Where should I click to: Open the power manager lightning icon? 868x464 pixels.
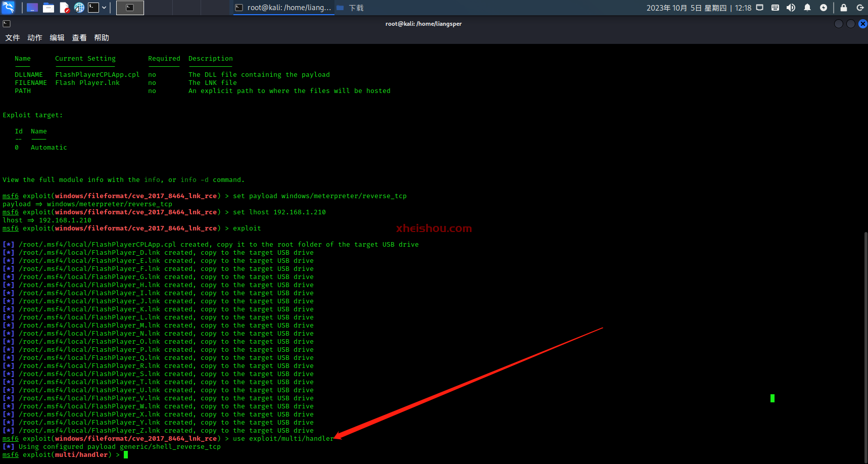pyautogui.click(x=824, y=8)
